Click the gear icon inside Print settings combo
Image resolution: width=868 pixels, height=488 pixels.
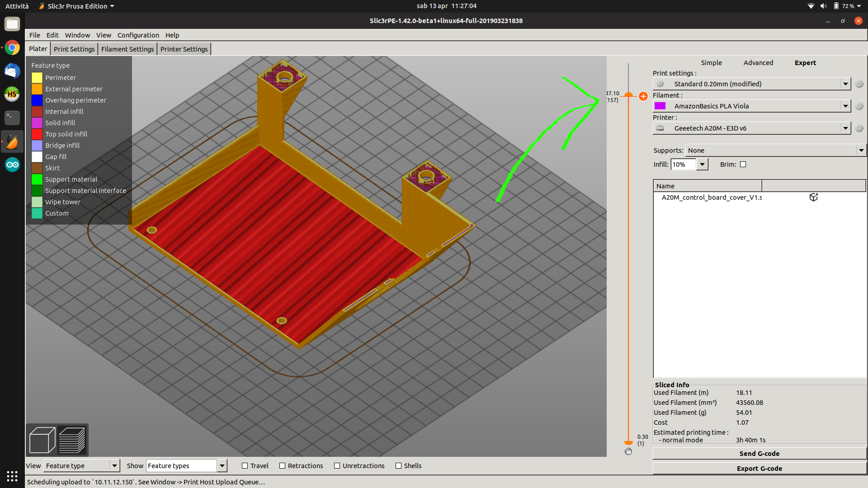click(660, 84)
